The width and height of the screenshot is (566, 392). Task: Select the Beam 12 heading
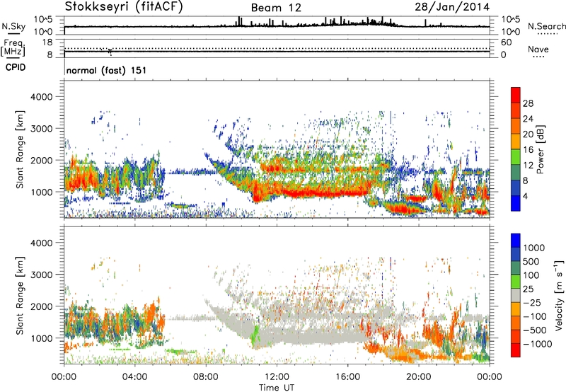(276, 8)
